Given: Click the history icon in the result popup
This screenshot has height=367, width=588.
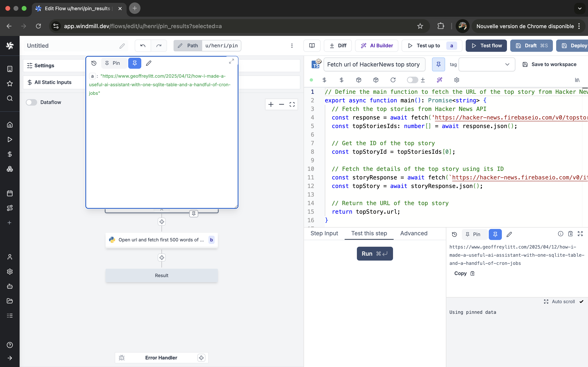Looking at the screenshot, I should 94,63.
